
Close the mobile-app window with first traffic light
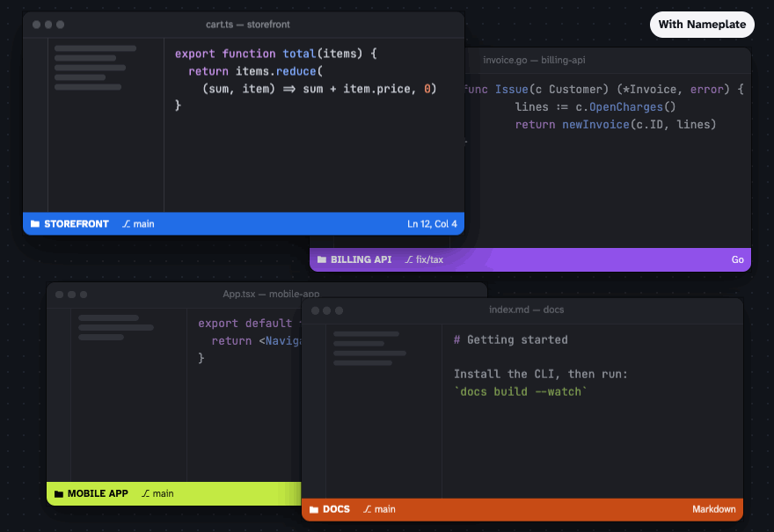(59, 295)
